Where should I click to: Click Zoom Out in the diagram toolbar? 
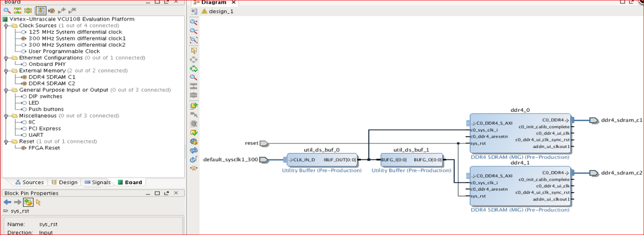click(194, 31)
